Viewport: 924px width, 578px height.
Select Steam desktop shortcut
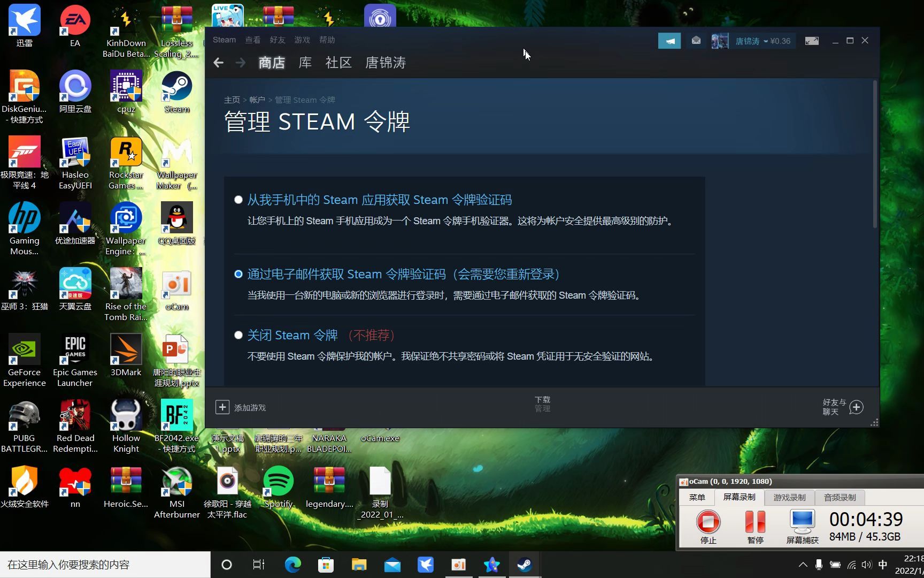pyautogui.click(x=177, y=92)
